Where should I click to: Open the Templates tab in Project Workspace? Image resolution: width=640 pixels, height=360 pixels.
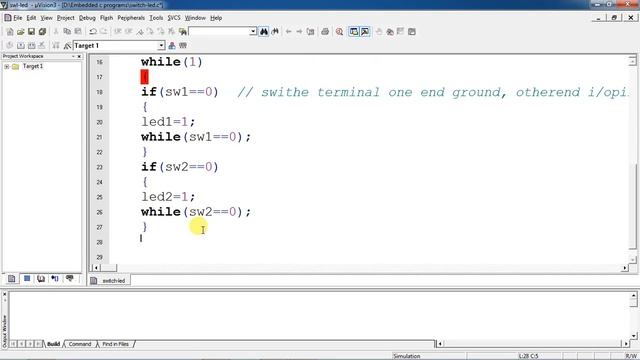70,279
